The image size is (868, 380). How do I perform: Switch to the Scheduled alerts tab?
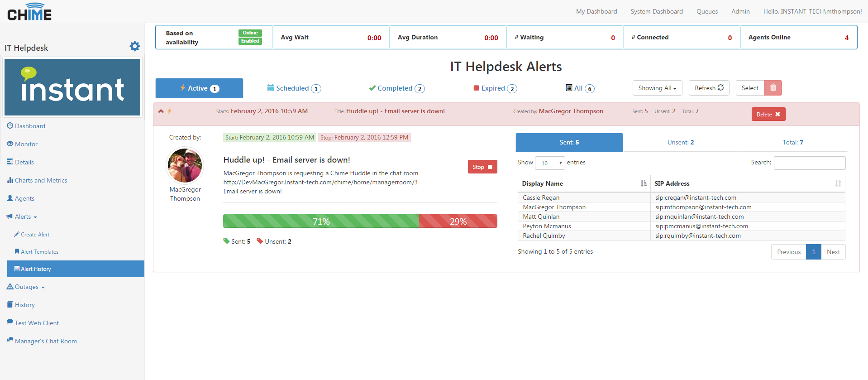coord(294,88)
